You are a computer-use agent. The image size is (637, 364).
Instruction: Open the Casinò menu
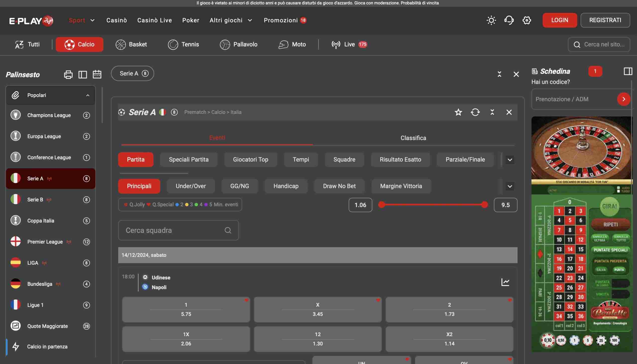(117, 20)
